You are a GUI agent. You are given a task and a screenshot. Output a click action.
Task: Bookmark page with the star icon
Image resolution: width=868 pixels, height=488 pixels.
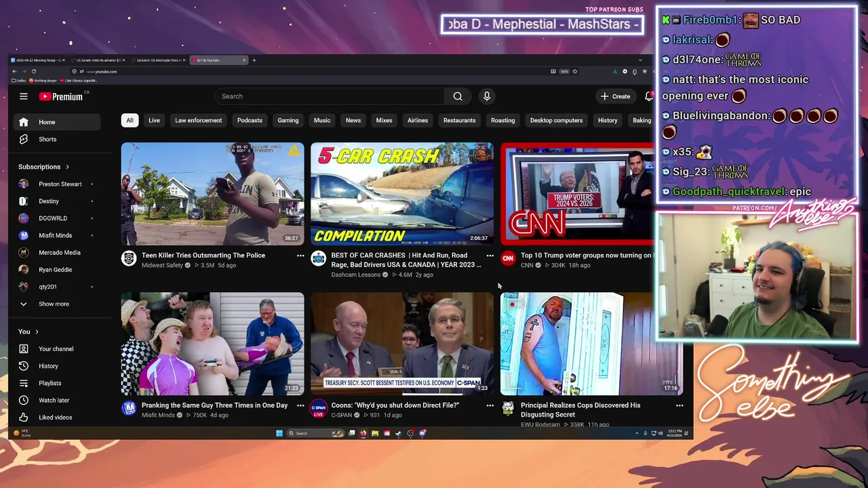click(574, 71)
